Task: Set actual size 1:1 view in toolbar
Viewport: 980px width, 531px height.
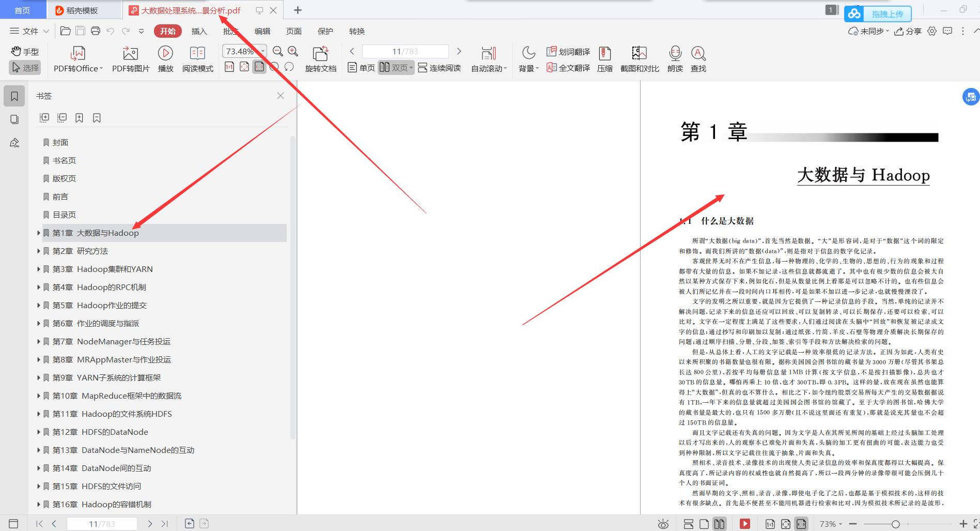Action: [x=229, y=67]
